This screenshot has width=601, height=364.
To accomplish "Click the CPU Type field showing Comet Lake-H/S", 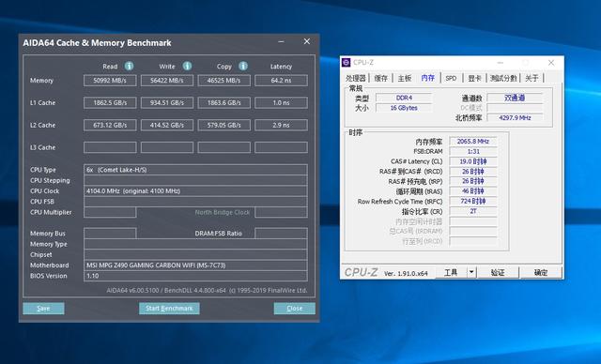I will [x=195, y=170].
